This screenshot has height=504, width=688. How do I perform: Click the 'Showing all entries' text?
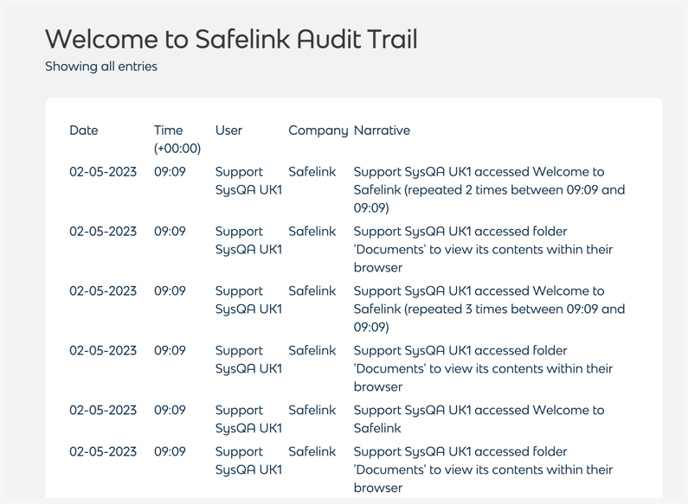coord(101,66)
